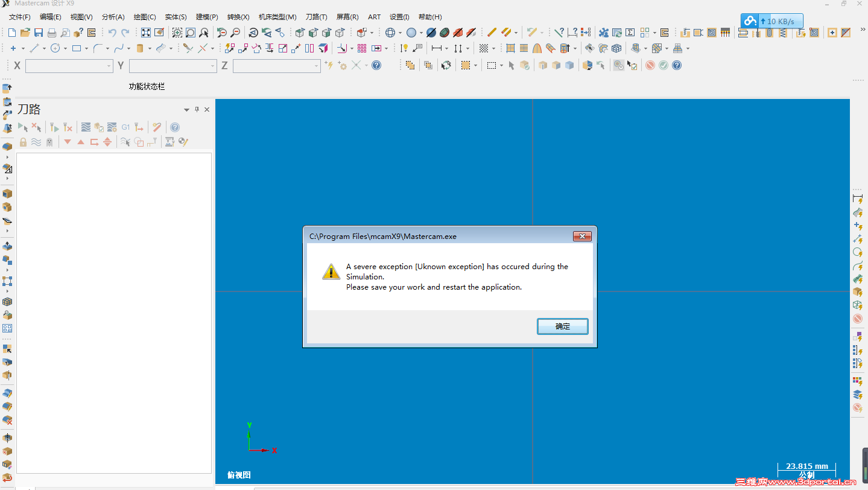Click the Redo arrow icon
Screen dimensions: 868x490
125,33
